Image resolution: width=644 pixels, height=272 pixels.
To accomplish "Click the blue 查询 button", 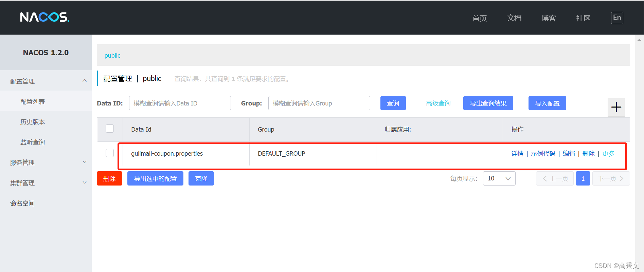I will click(393, 103).
